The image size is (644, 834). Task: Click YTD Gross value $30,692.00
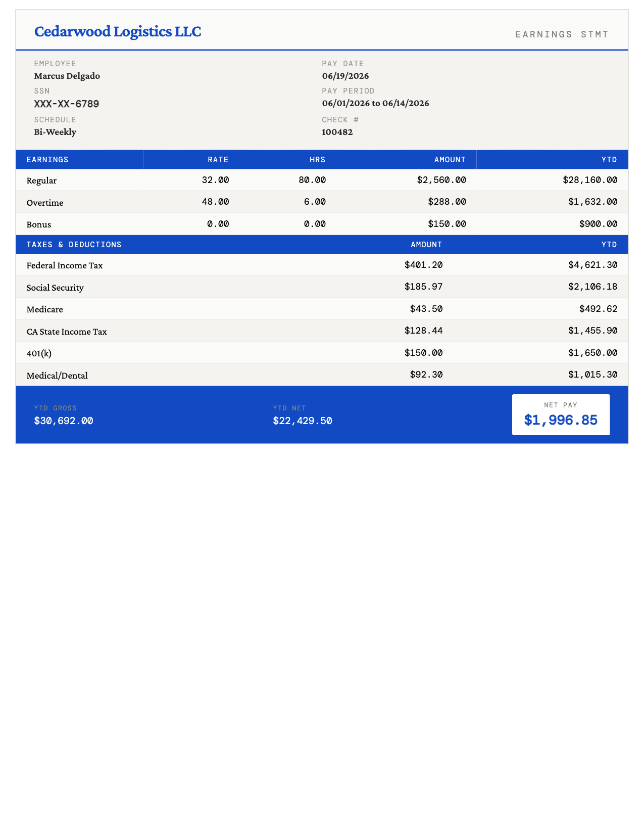pos(64,421)
